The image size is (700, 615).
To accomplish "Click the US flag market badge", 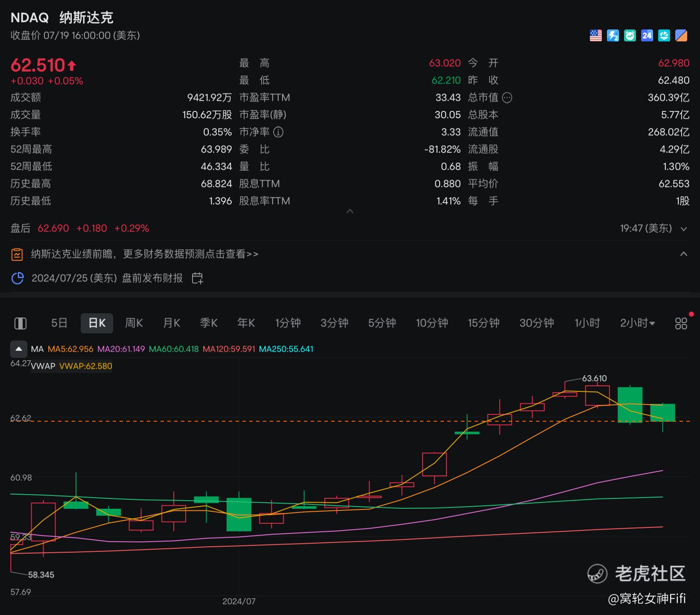I will (x=596, y=35).
